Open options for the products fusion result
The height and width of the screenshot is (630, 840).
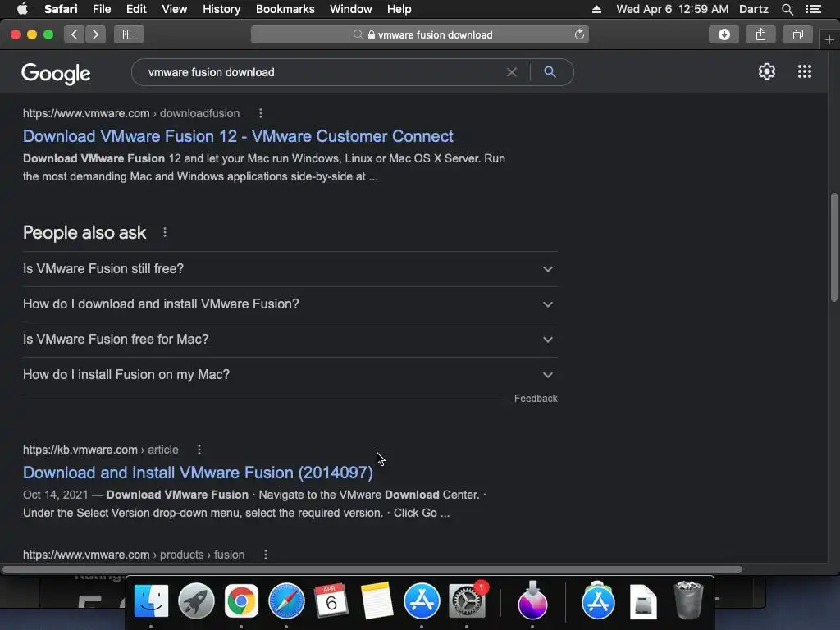[x=266, y=555]
